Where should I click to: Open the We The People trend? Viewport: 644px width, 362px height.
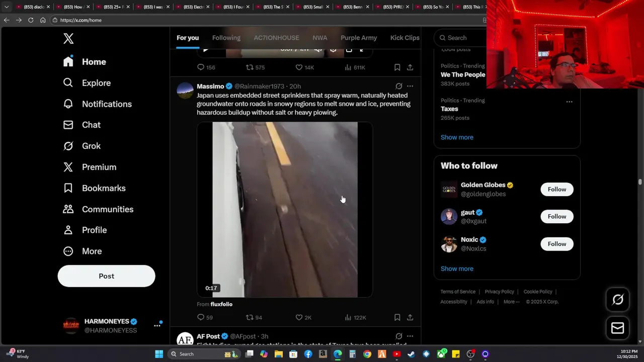click(463, 74)
